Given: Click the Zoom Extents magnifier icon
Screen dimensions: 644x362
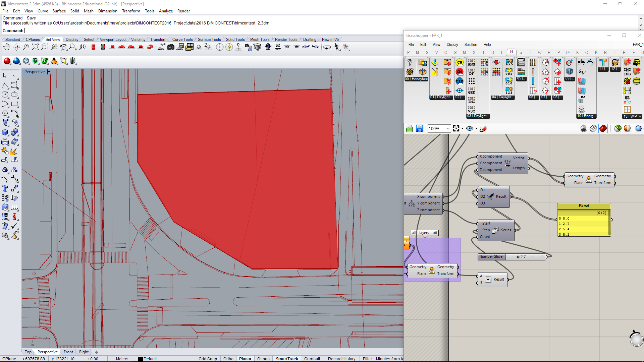Looking at the screenshot, I should 35,47.
